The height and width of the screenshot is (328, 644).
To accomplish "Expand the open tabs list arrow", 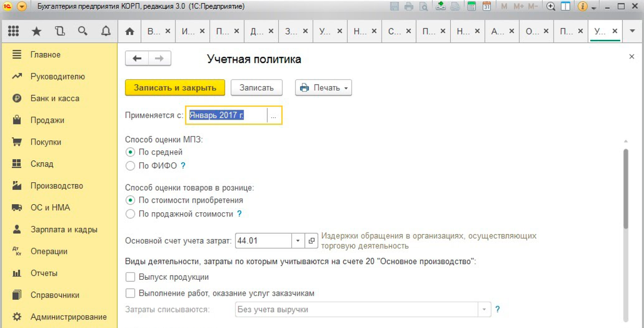I will [x=632, y=32].
